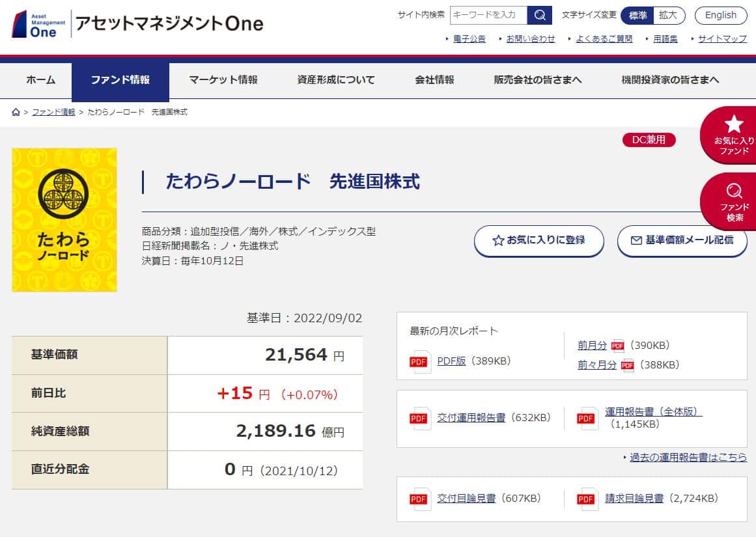
Task: Open the サイトマップ link
Action: 722,39
